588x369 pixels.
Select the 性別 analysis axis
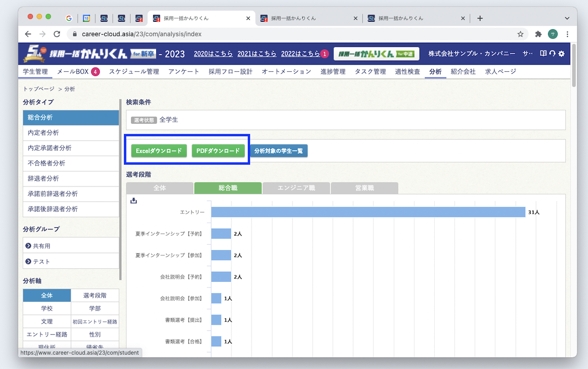(x=95, y=334)
